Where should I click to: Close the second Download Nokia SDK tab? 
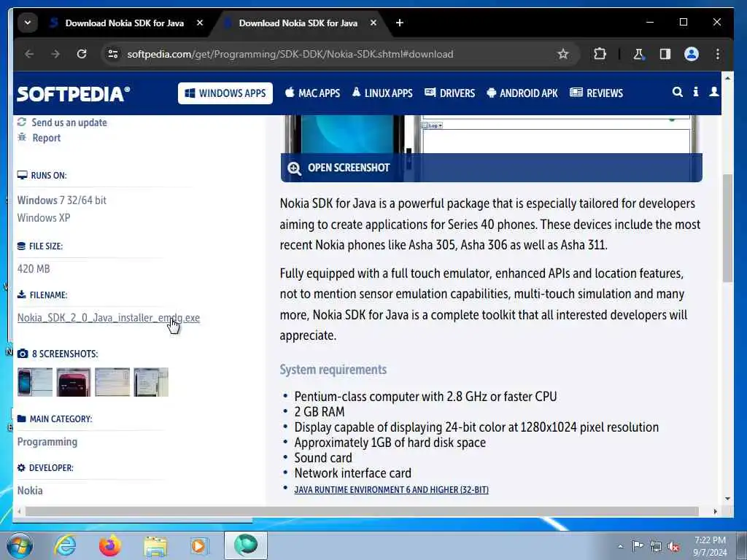(x=373, y=23)
